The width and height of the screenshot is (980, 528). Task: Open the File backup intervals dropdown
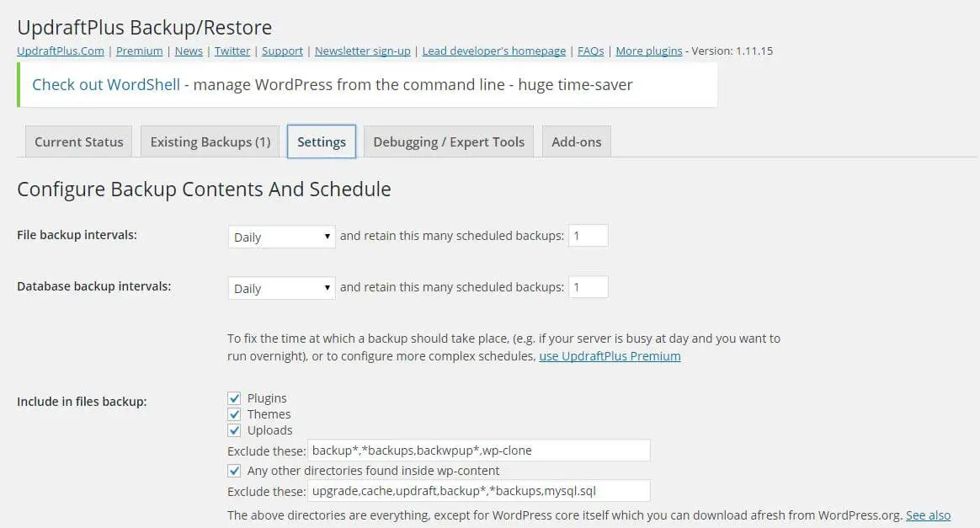[280, 237]
